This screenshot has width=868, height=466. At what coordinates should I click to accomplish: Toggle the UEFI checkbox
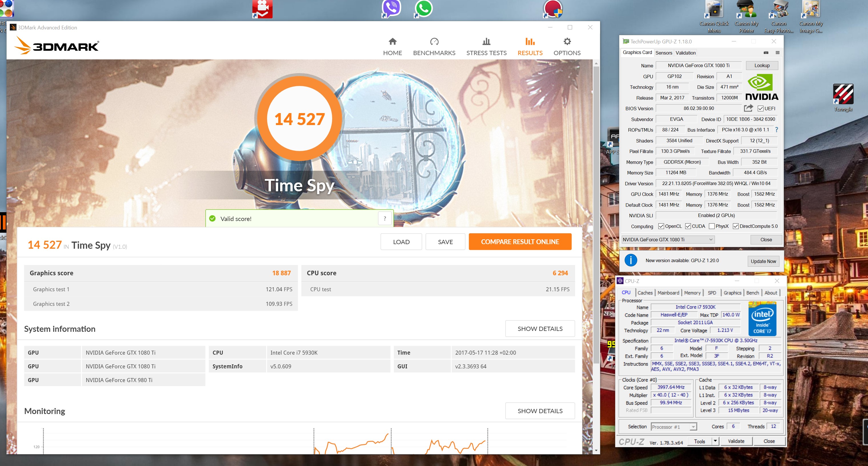coord(760,109)
